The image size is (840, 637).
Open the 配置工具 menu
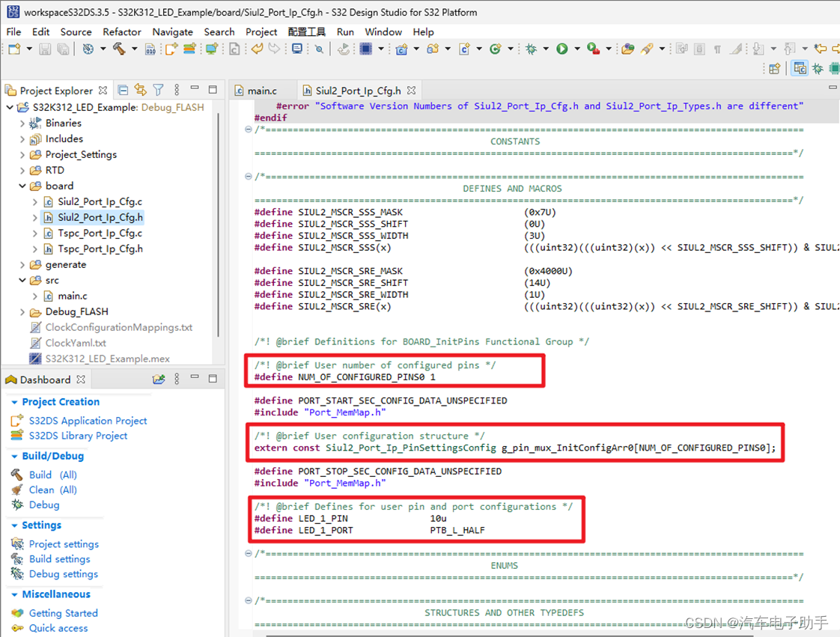coord(306,32)
